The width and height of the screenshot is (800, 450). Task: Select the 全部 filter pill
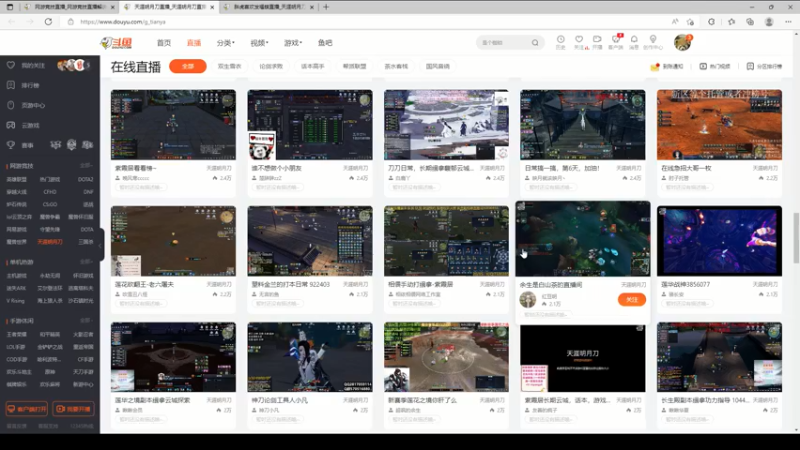[188, 66]
